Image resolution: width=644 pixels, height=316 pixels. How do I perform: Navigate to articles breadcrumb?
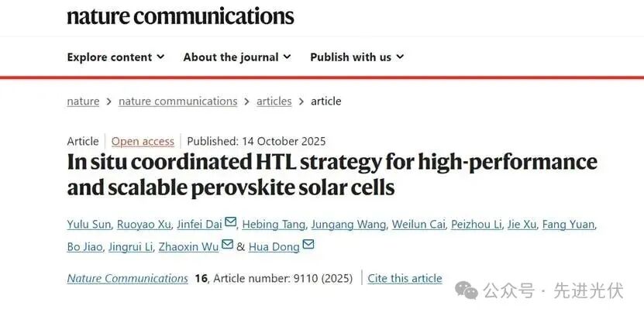(x=274, y=101)
